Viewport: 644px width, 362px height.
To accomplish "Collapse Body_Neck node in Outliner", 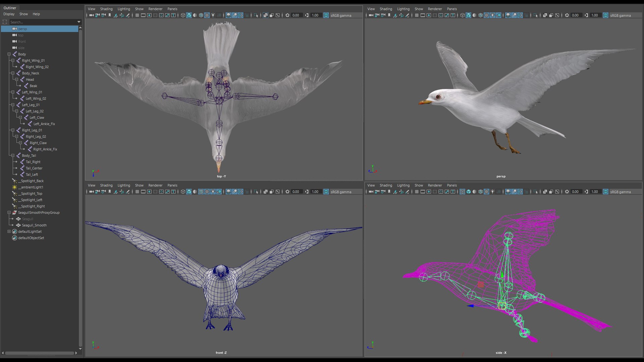I will pyautogui.click(x=13, y=73).
